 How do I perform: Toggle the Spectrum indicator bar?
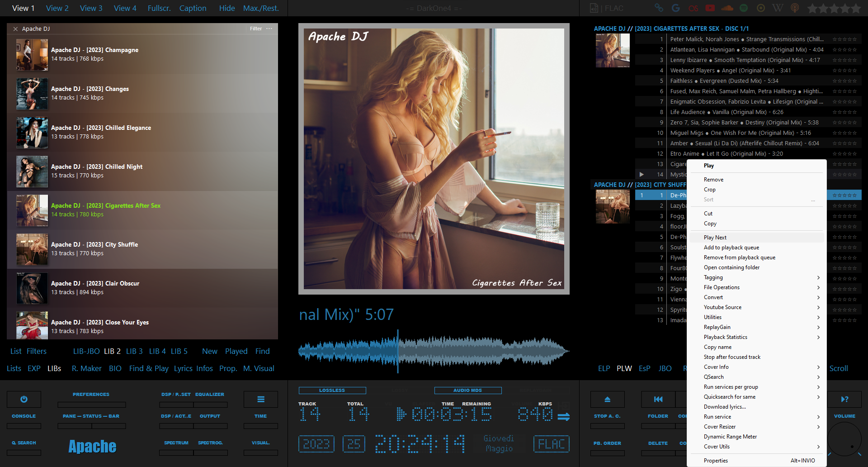[x=176, y=453]
